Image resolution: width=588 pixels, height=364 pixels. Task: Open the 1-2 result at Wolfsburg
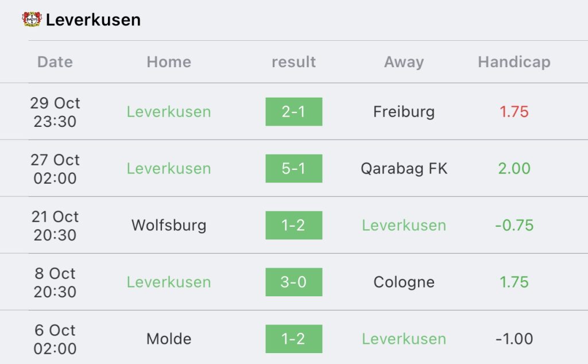click(293, 226)
